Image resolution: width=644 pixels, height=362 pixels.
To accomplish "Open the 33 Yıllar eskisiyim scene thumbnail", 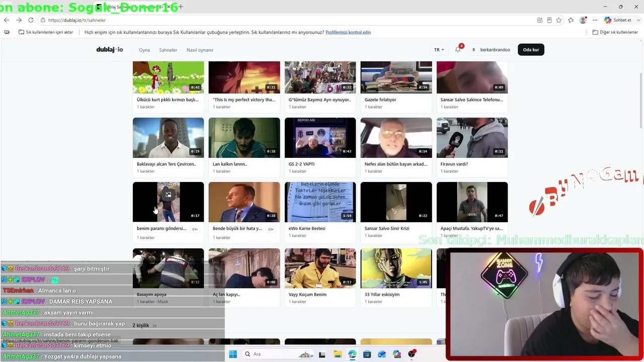I will coord(396,268).
